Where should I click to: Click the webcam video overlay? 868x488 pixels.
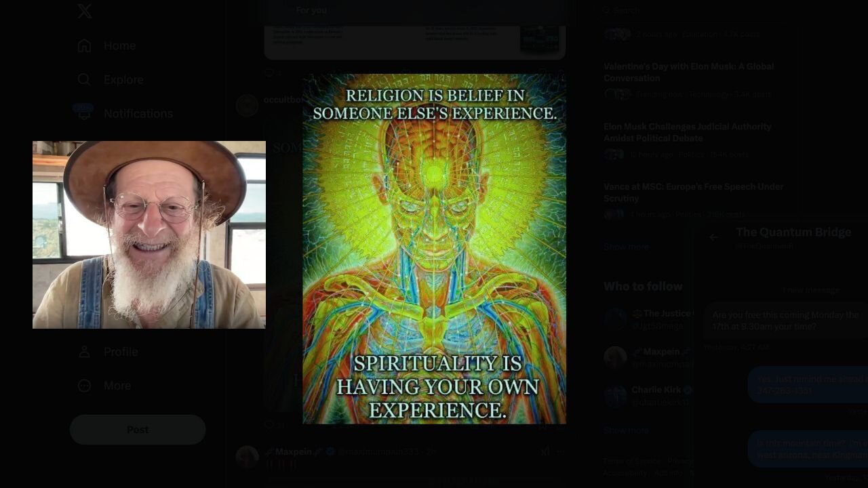(x=149, y=235)
